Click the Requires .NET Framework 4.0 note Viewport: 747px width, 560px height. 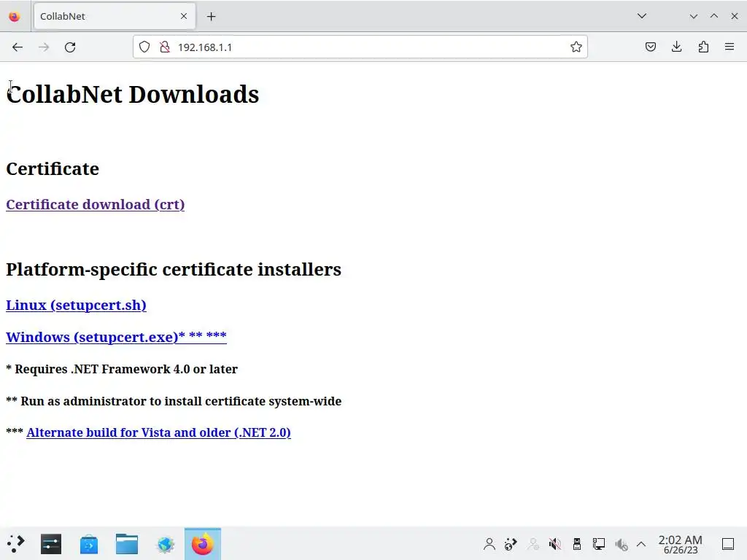point(122,369)
